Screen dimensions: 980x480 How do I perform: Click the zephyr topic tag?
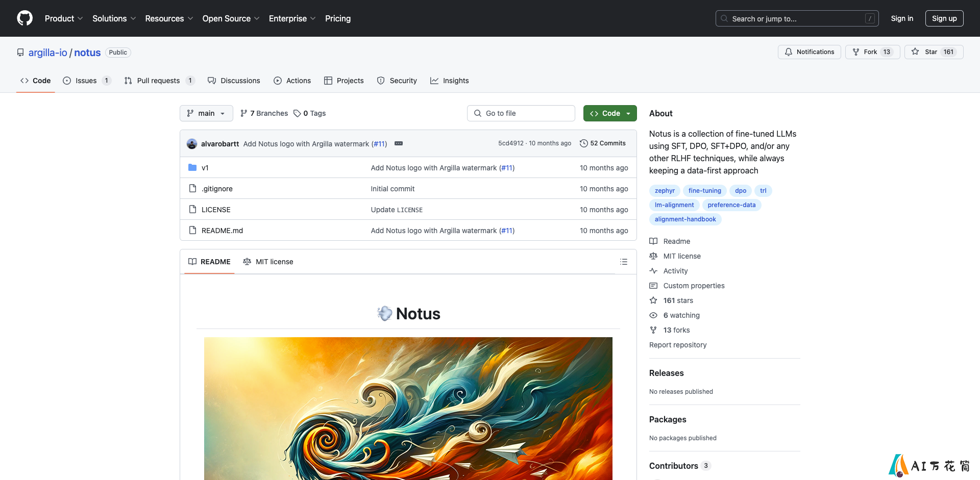tap(665, 191)
